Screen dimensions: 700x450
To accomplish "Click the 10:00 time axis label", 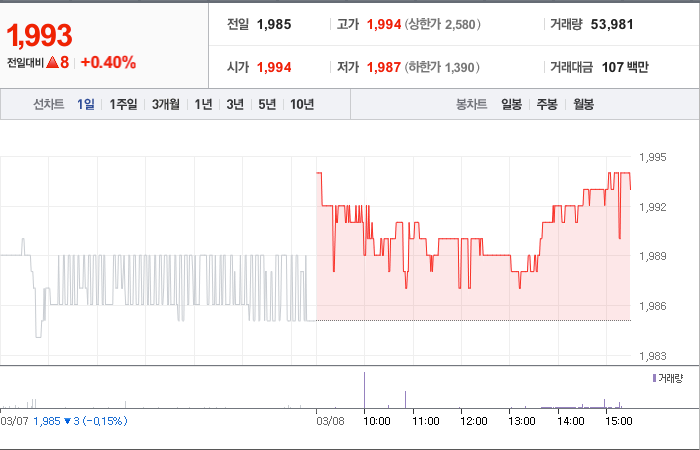I will pos(377,421).
